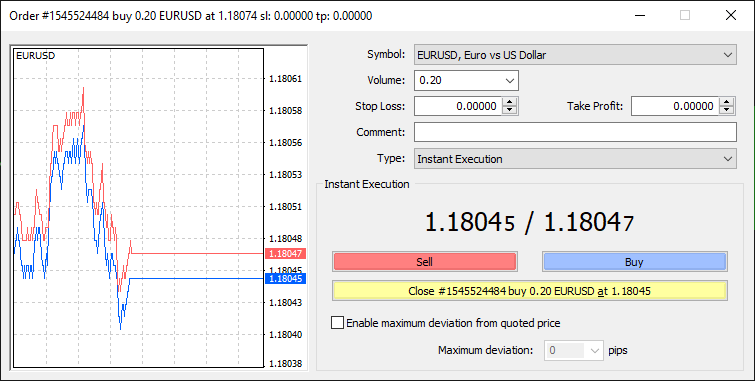755x381 pixels.
Task: Expand the Volume combo box arrow
Action: coord(510,80)
